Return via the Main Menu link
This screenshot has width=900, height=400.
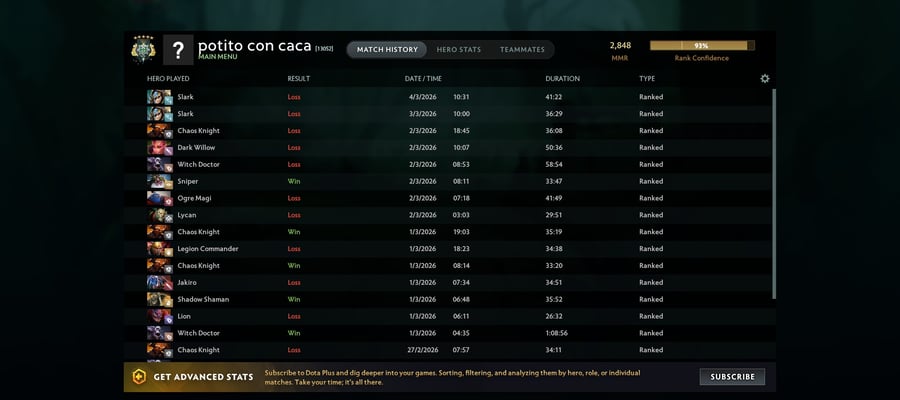pos(218,57)
